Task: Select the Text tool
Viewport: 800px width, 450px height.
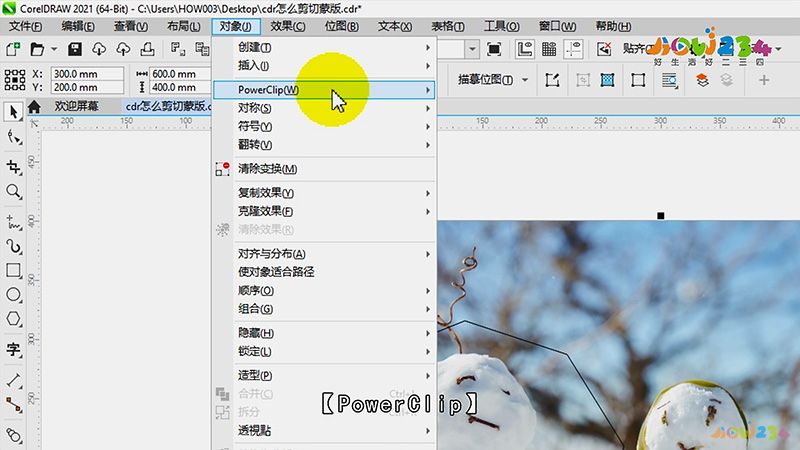Action: 13,349
